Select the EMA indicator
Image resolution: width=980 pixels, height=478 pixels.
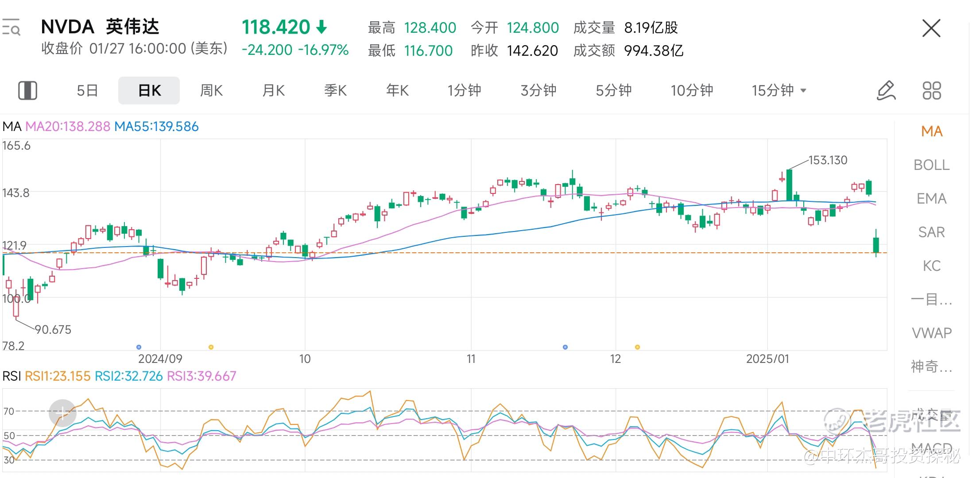[932, 199]
